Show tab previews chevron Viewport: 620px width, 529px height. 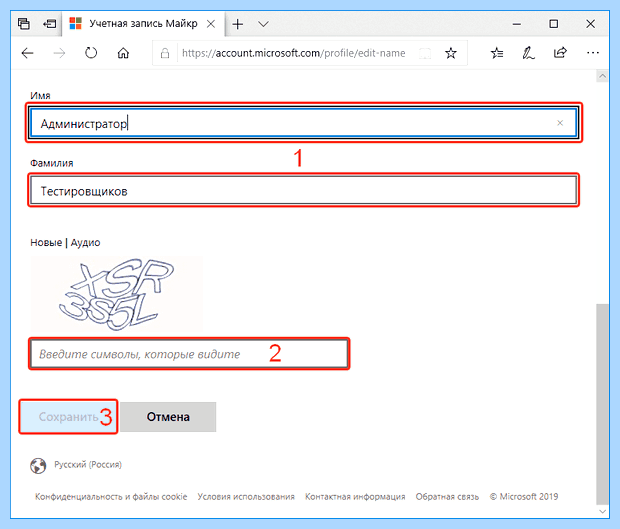(x=263, y=24)
